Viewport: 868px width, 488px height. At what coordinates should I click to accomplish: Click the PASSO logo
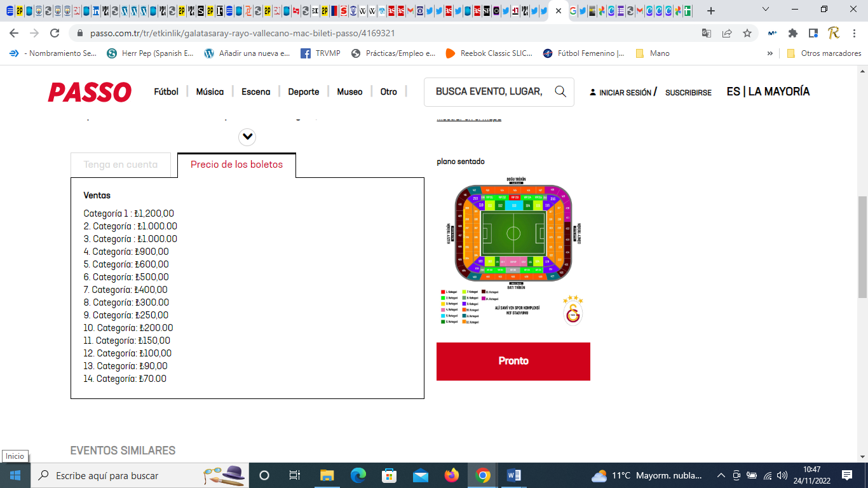pos(90,92)
